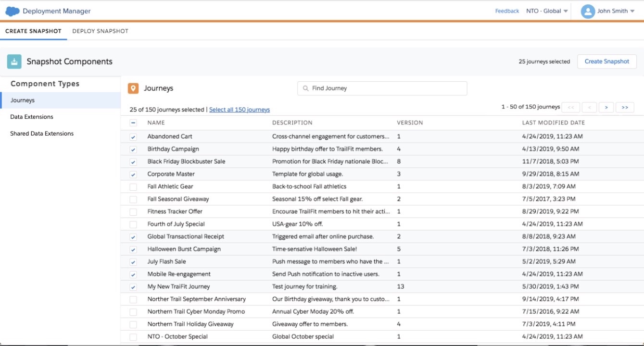Go to the next page of journeys
This screenshot has height=346, width=644.
pos(606,107)
